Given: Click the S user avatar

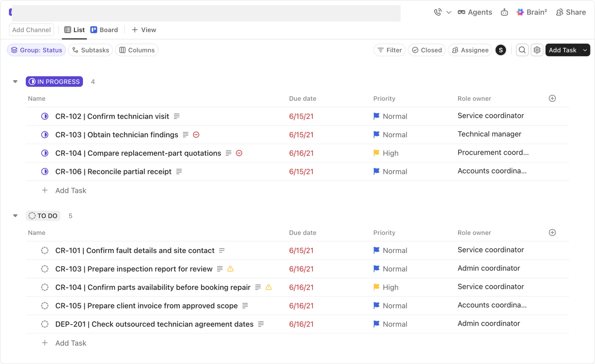Looking at the screenshot, I should pyautogui.click(x=501, y=50).
